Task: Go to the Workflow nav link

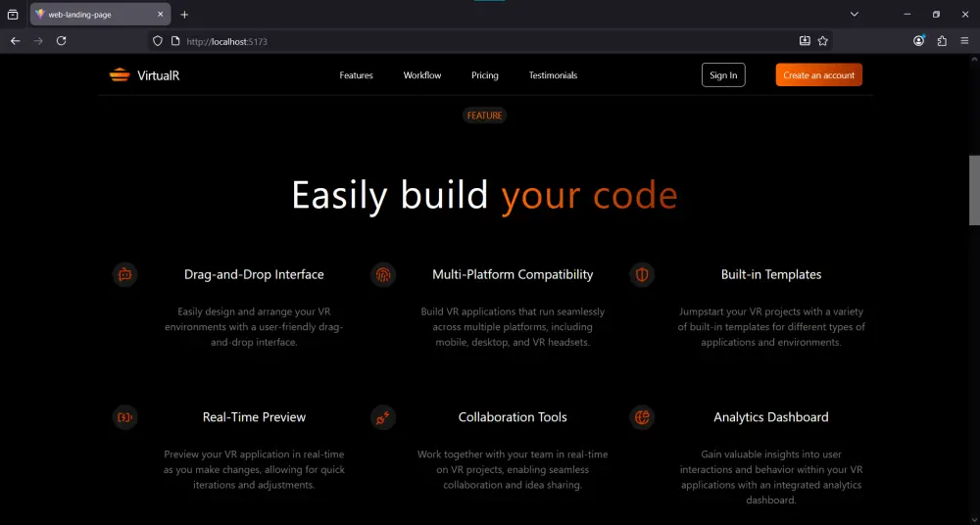Action: pos(422,75)
